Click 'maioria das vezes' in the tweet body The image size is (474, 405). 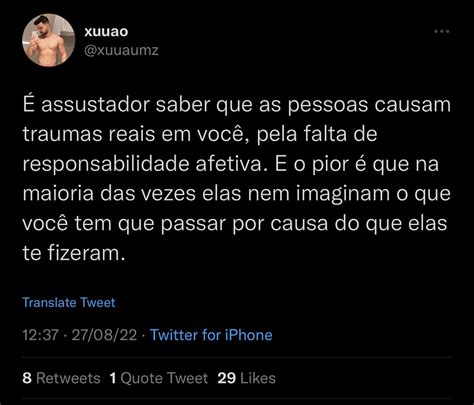(x=109, y=194)
